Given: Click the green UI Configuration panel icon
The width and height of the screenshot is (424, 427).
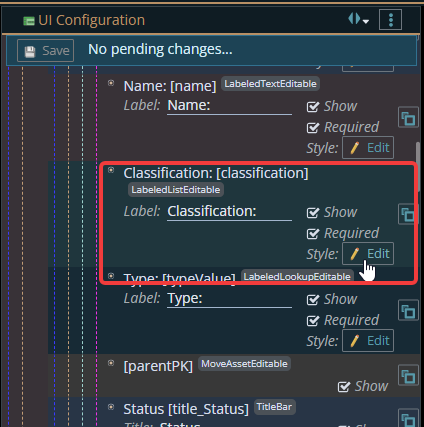Looking at the screenshot, I should point(29,21).
